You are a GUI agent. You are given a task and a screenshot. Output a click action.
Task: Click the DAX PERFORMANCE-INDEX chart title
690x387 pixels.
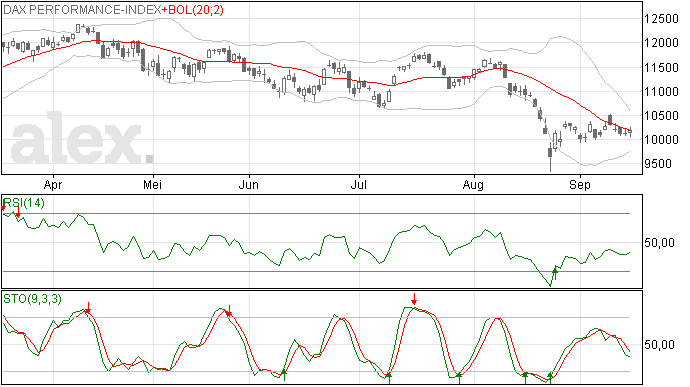[82, 10]
